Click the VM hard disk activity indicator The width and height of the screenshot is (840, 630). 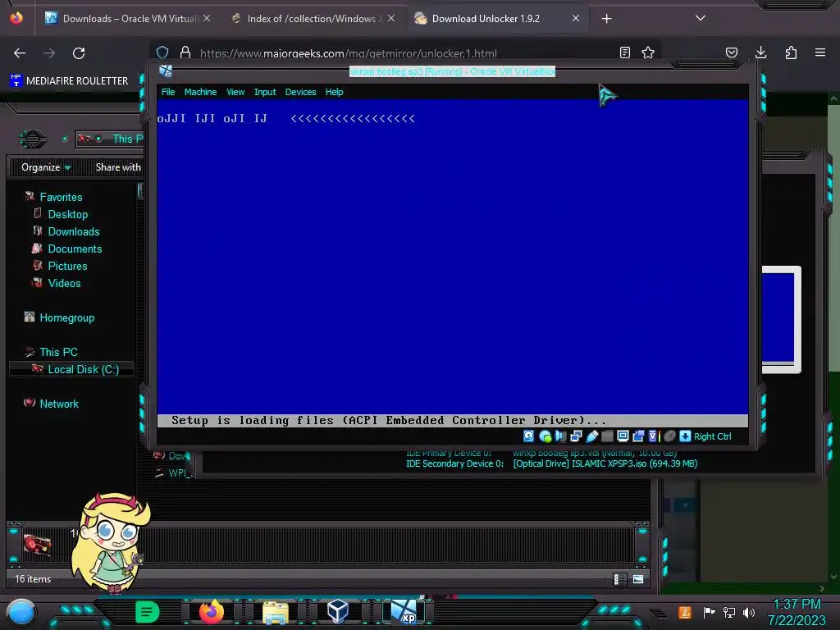pyautogui.click(x=528, y=436)
